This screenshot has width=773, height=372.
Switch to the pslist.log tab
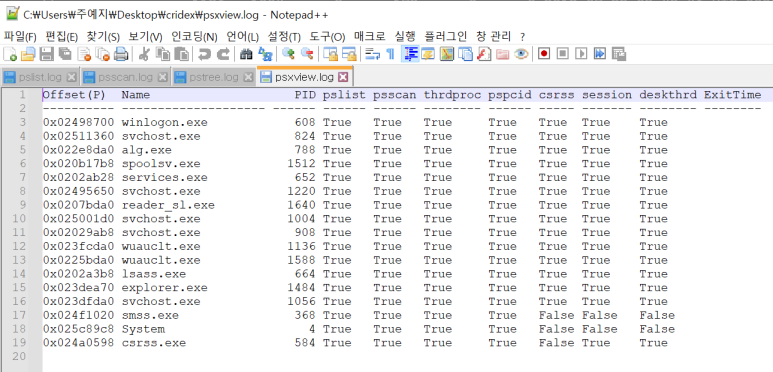pyautogui.click(x=40, y=77)
